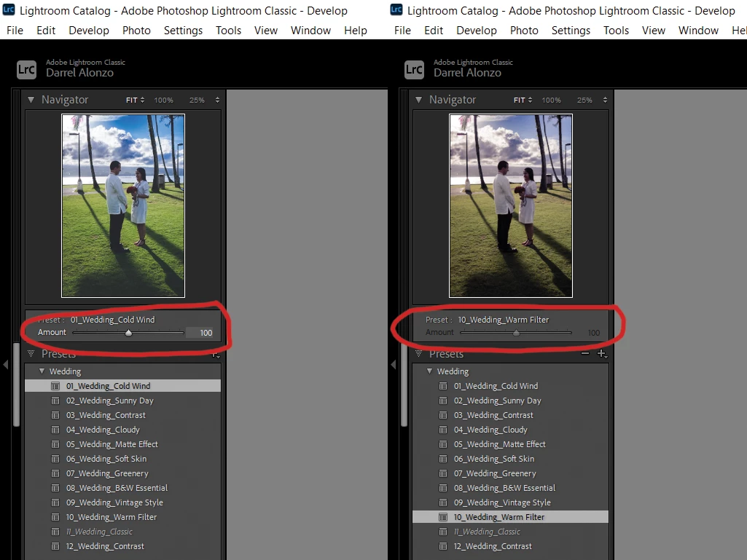Collapse Presets panel in right window
The image size is (747, 560).
point(419,353)
